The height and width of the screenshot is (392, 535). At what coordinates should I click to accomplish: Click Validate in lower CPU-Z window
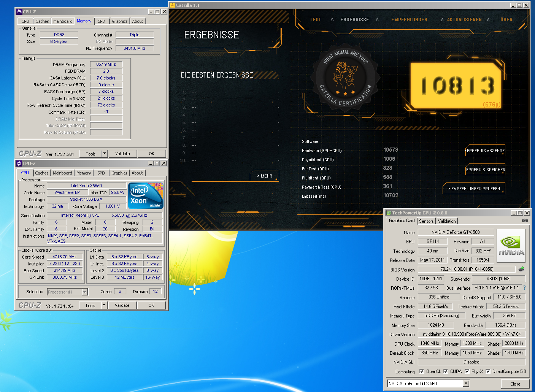click(x=122, y=305)
